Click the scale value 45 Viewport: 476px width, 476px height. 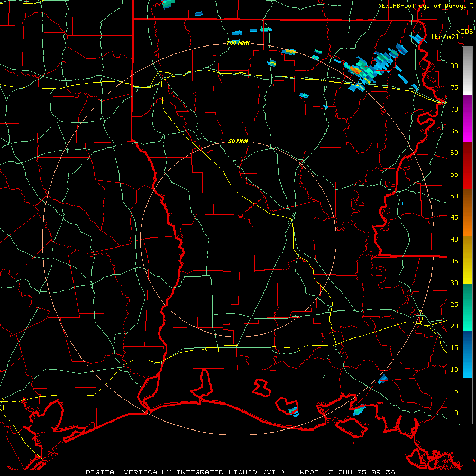[454, 218]
